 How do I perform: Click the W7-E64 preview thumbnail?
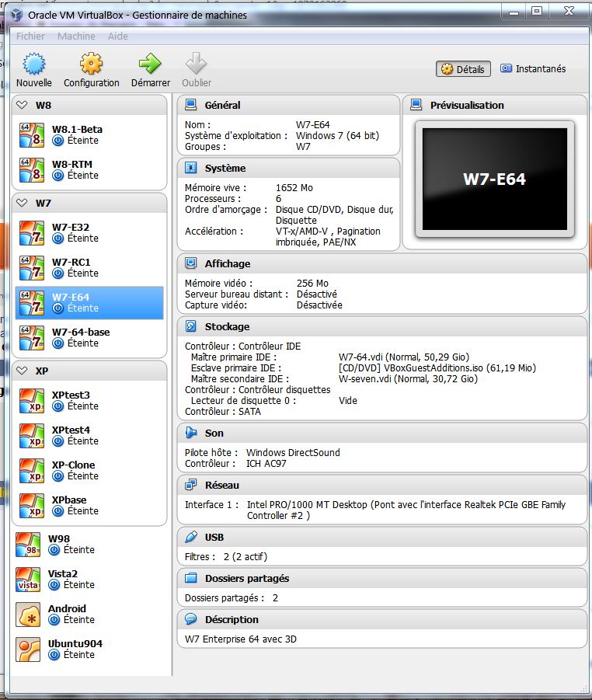click(x=495, y=179)
